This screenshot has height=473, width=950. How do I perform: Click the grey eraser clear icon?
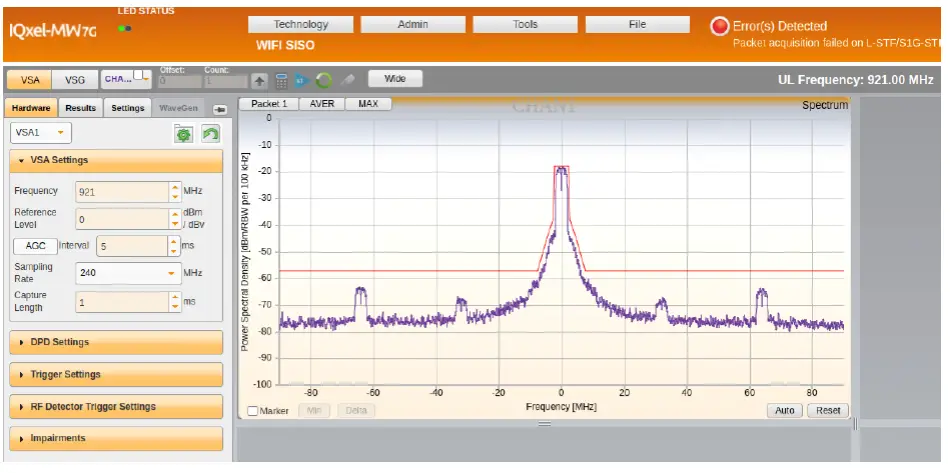click(x=347, y=80)
